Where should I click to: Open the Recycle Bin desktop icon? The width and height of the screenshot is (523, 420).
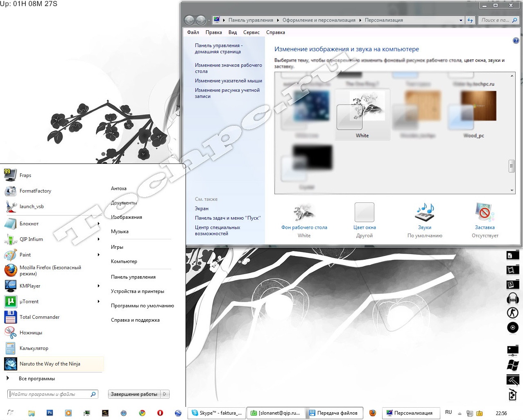[x=513, y=395]
